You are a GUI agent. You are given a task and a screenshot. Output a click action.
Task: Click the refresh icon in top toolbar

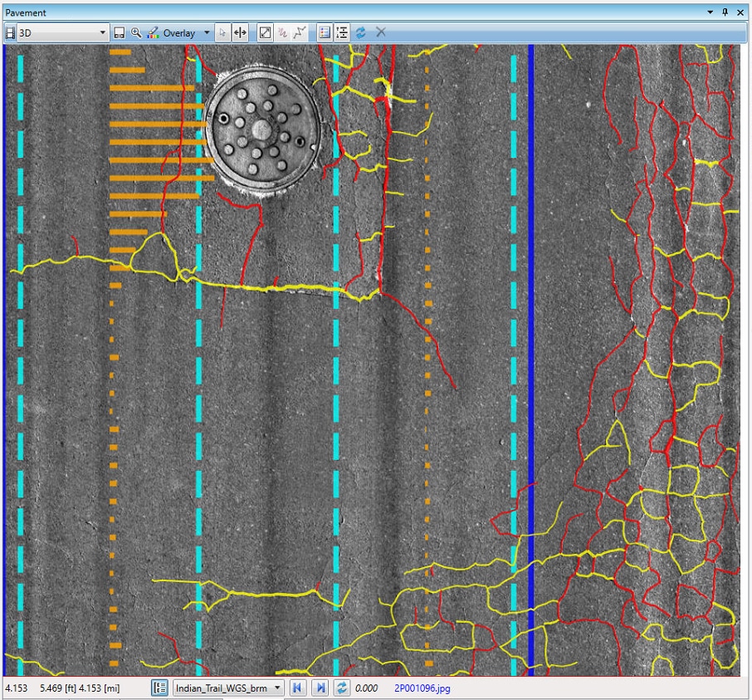pyautogui.click(x=360, y=33)
